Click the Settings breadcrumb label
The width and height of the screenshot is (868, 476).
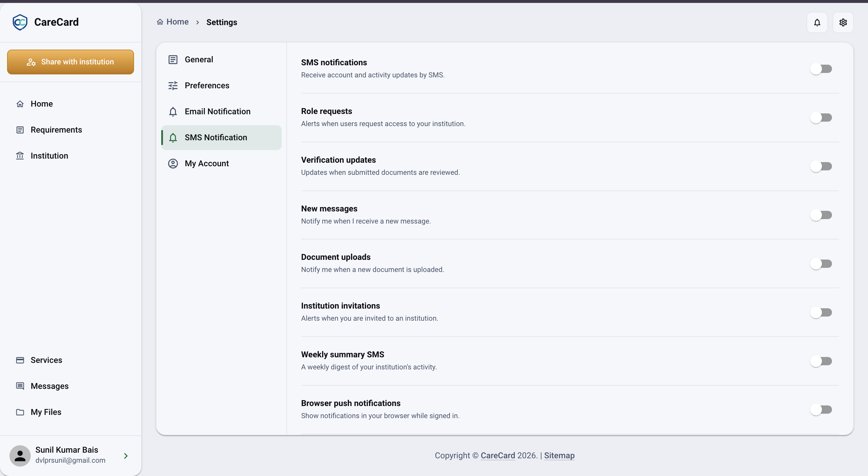click(221, 22)
